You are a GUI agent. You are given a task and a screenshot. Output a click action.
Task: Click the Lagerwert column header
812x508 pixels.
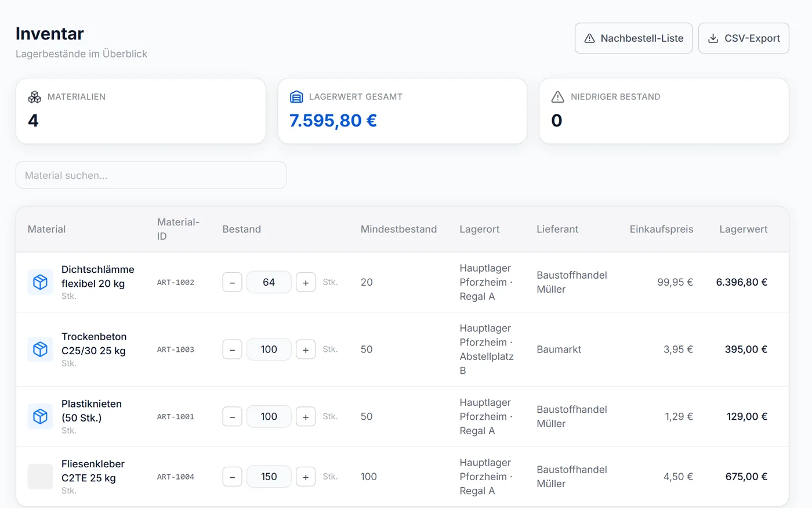(743, 229)
